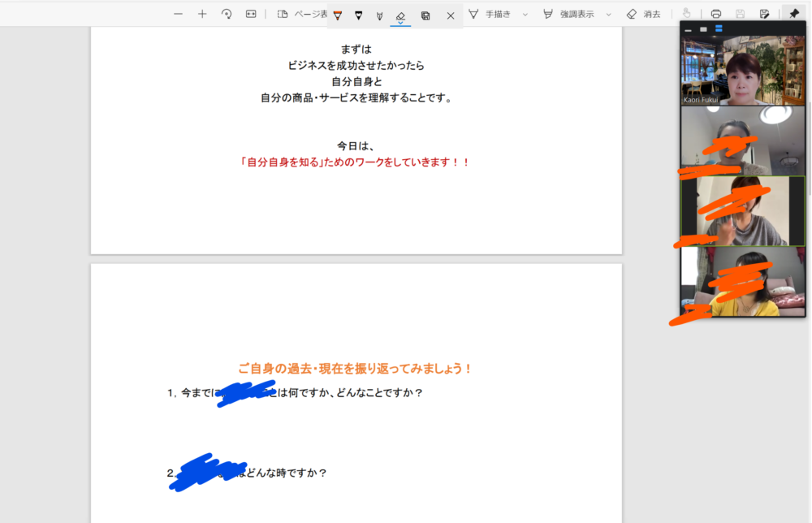Rotate the PDF page
812x523 pixels.
(x=227, y=14)
